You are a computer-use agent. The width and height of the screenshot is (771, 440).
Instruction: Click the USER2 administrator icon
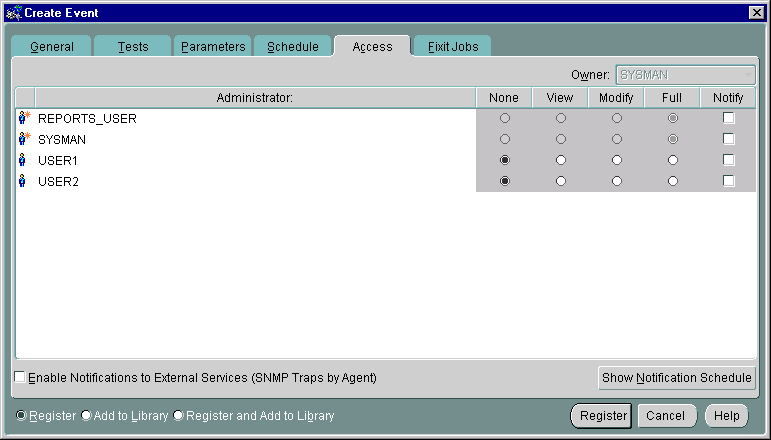(22, 181)
